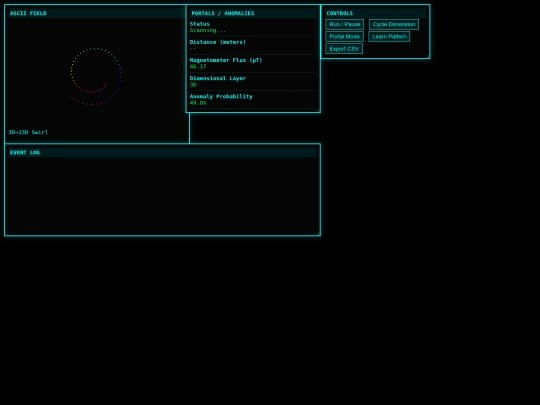The height and width of the screenshot is (405, 540).
Task: Select the EVENT LOG panel header
Action: (162, 153)
